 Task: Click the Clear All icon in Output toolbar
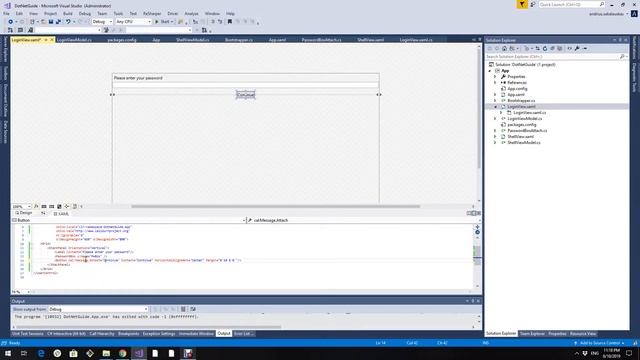pos(183,309)
